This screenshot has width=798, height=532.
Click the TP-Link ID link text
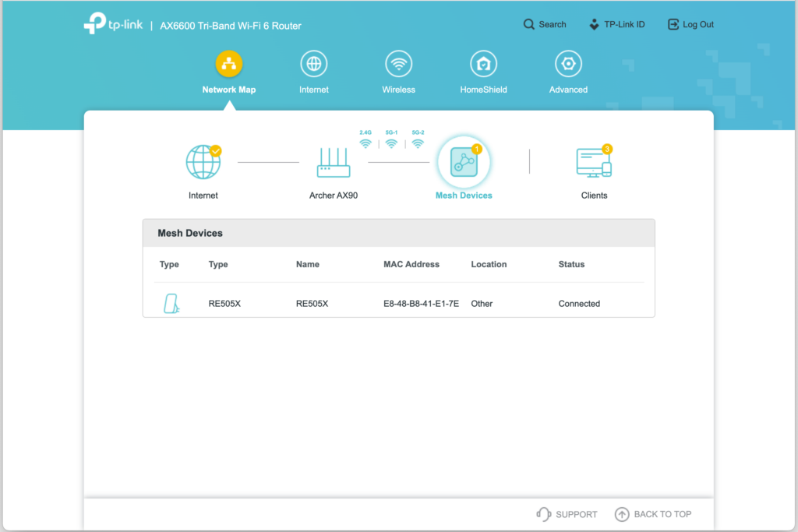click(624, 24)
